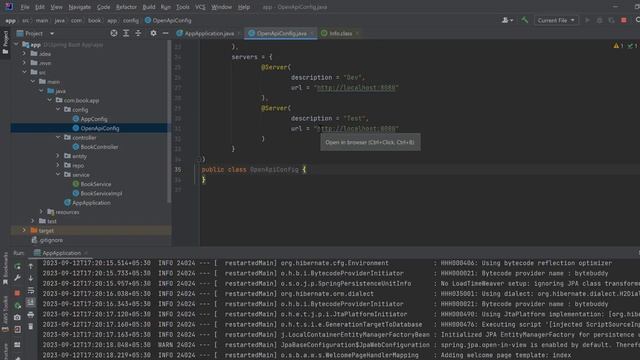
Task: Expand the repo package
Action: pos(58,165)
